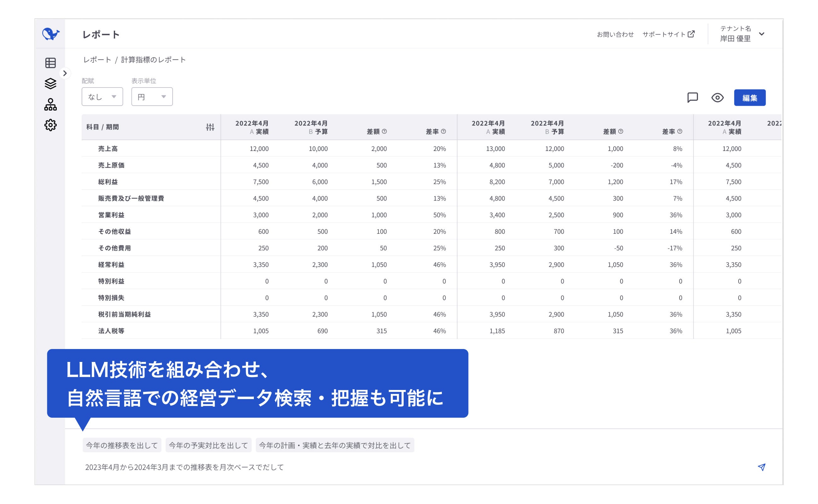Click the レポート breadcrumb link
The width and height of the screenshot is (818, 504).
pos(97,60)
